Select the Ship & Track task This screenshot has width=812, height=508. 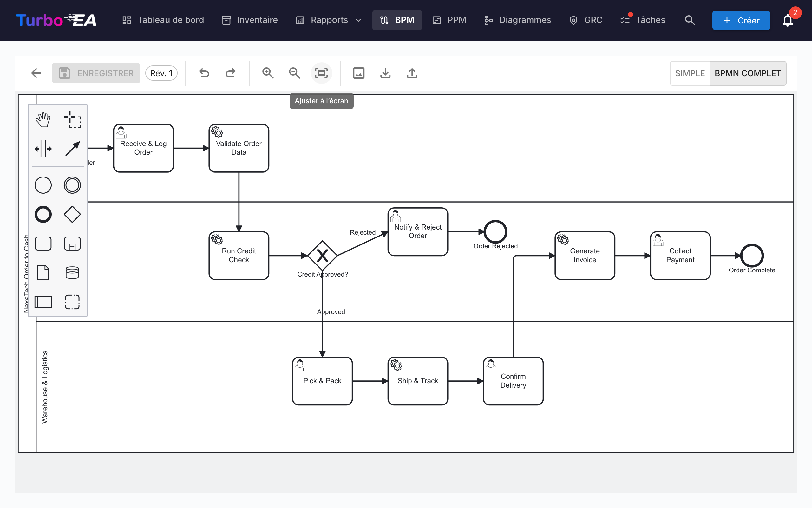coord(418,381)
